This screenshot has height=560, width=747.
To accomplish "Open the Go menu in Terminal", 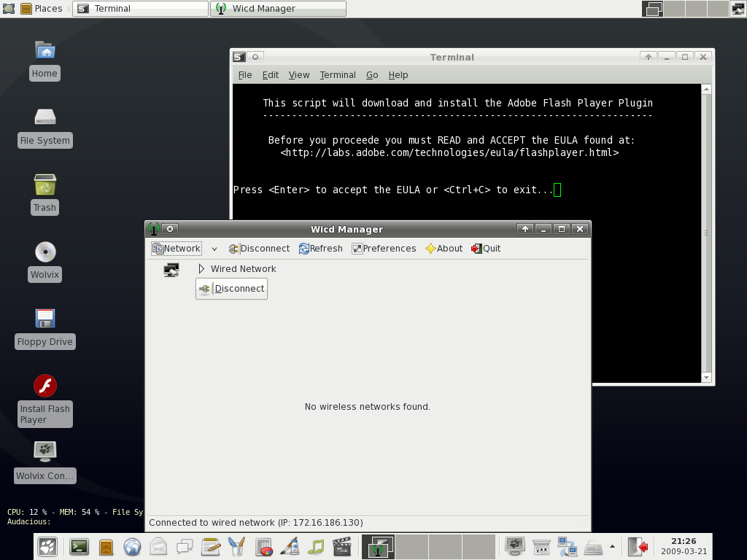I will (372, 75).
